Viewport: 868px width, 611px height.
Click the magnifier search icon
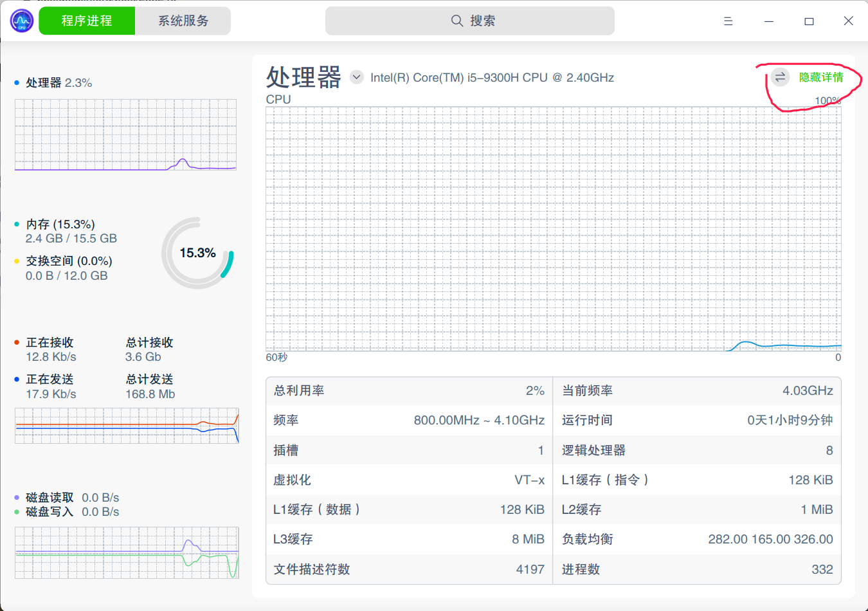tap(457, 21)
